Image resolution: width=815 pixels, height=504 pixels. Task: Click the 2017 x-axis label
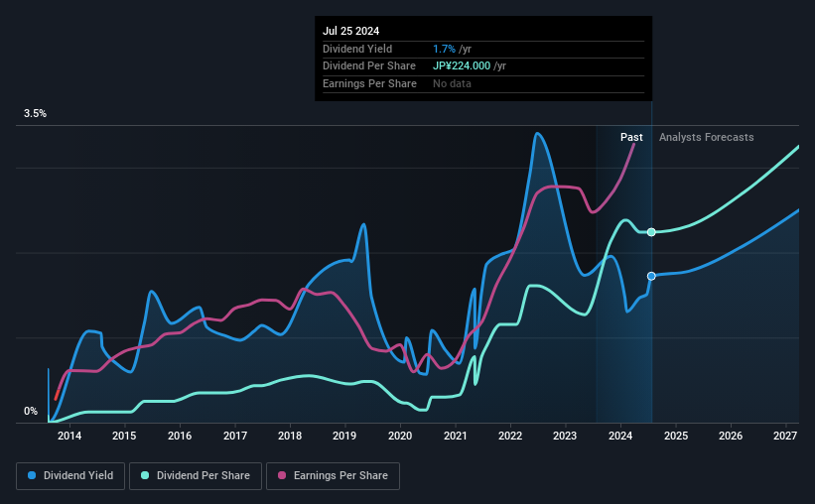235,436
